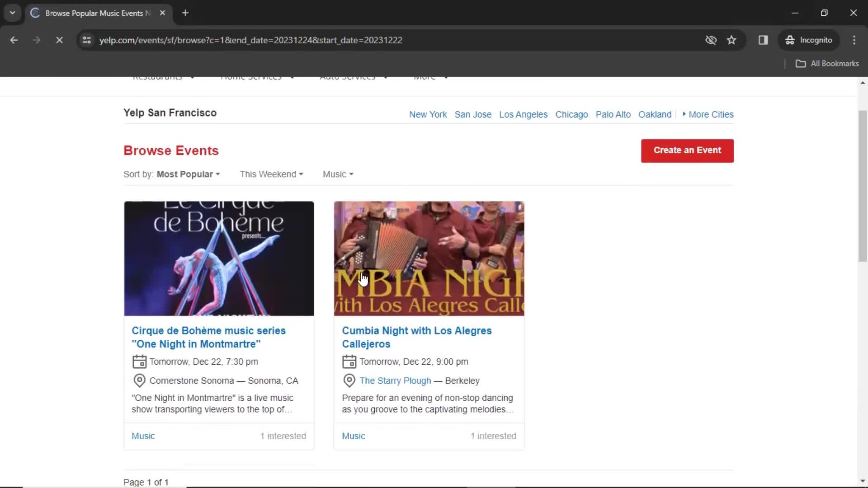Viewport: 868px width, 488px height.
Task: Open The Starry Plough venue link
Action: (x=395, y=381)
